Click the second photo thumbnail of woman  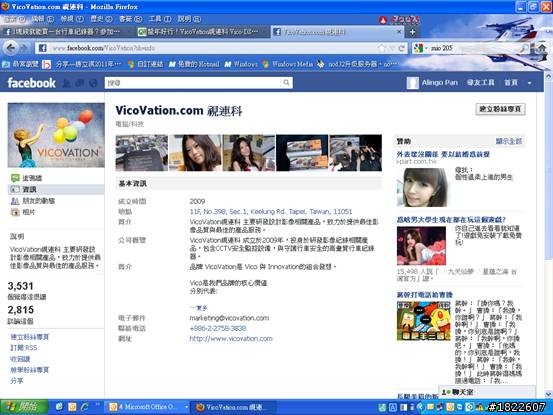[x=195, y=153]
